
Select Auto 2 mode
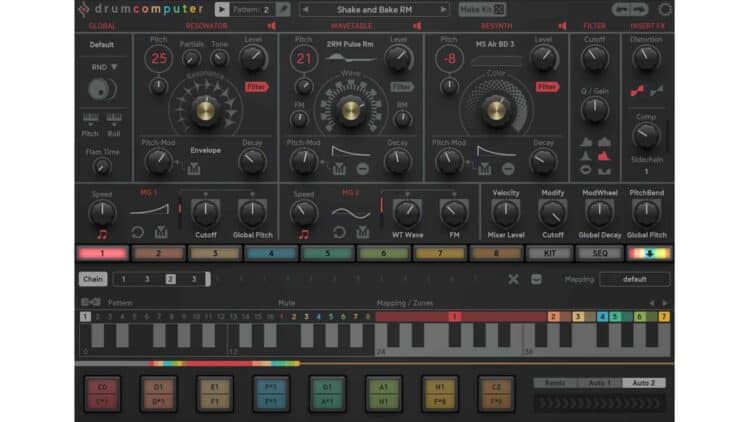pos(643,383)
